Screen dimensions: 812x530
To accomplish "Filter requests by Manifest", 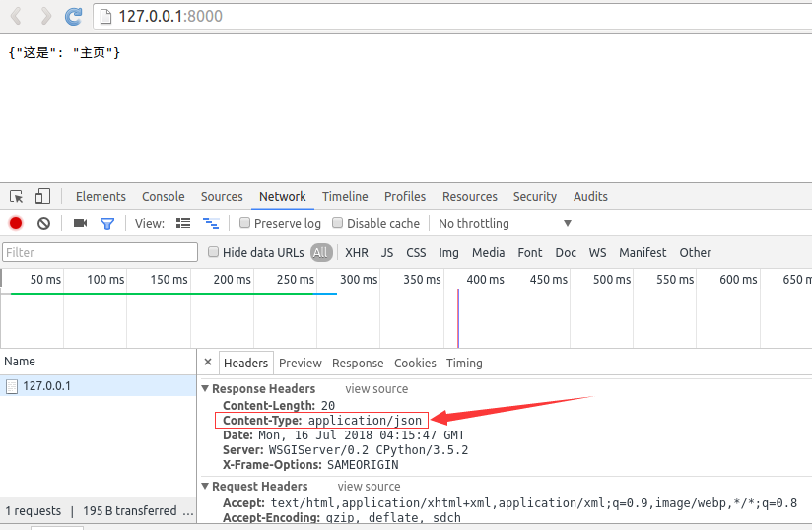I will pos(643,252).
